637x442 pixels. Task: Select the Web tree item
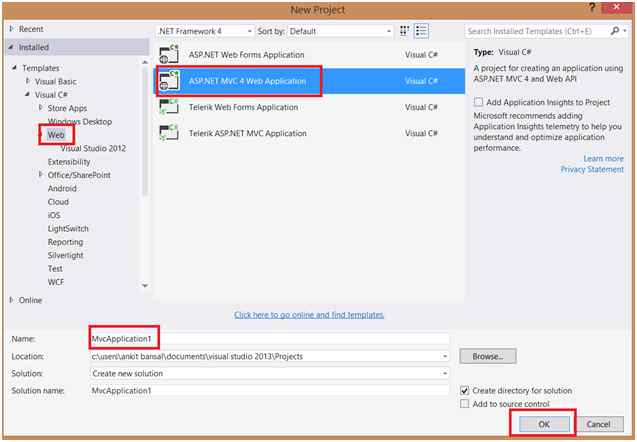point(56,135)
